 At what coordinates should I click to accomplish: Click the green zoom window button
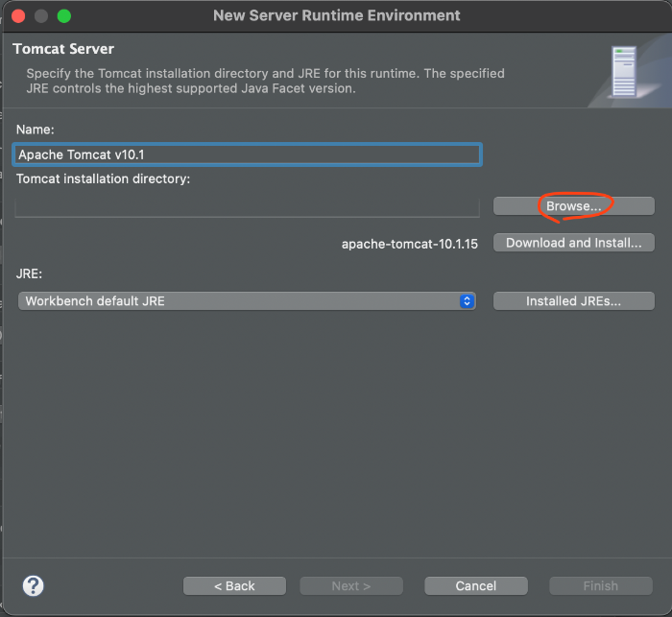click(x=64, y=16)
